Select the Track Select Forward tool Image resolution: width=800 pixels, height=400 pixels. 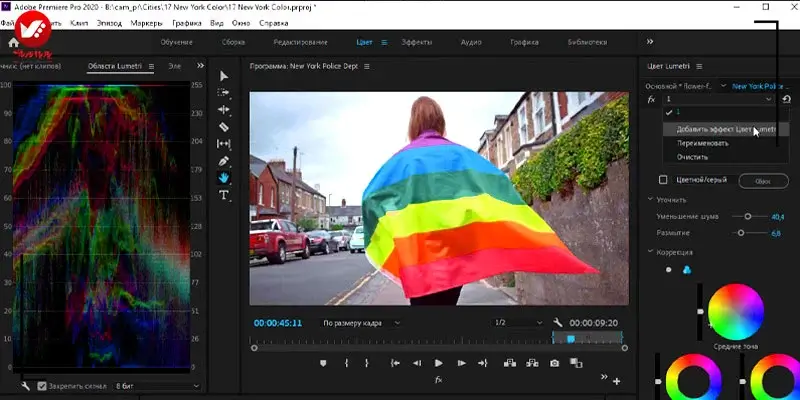coord(223,92)
